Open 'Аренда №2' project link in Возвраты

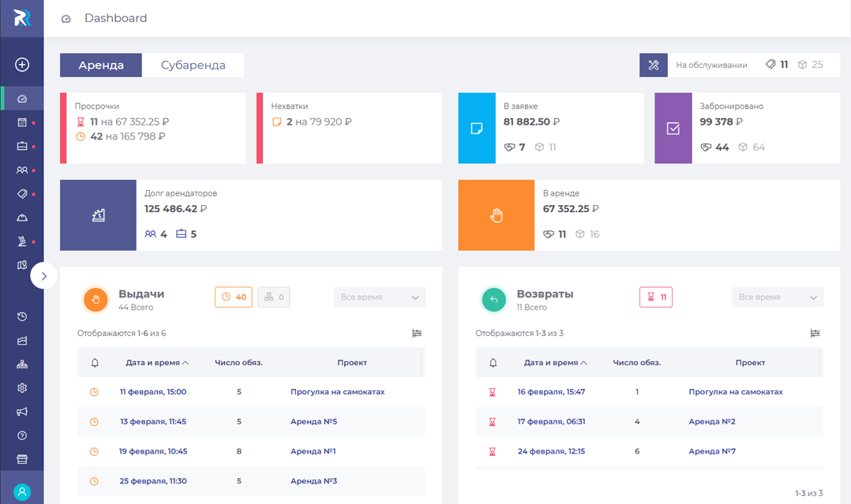[711, 422]
